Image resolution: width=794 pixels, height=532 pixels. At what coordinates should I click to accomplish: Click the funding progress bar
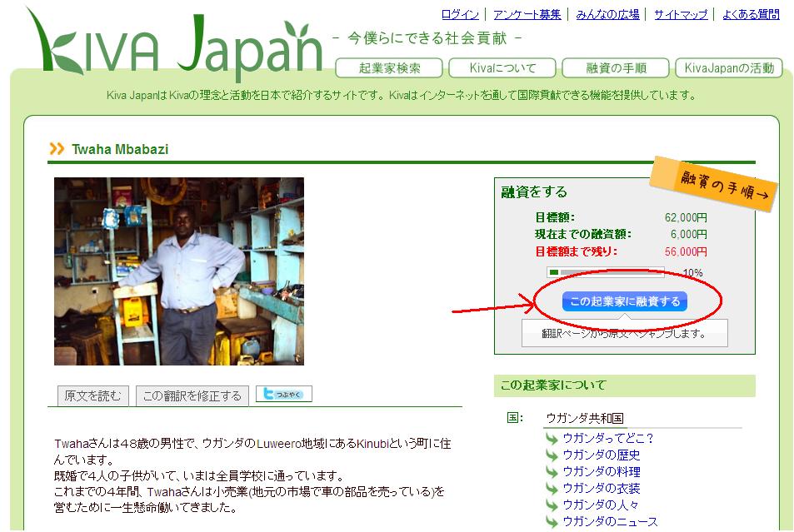click(x=606, y=272)
